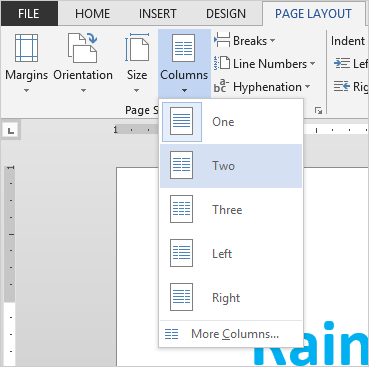Open the page Size options
Screen dimensions: 369x367
137,63
